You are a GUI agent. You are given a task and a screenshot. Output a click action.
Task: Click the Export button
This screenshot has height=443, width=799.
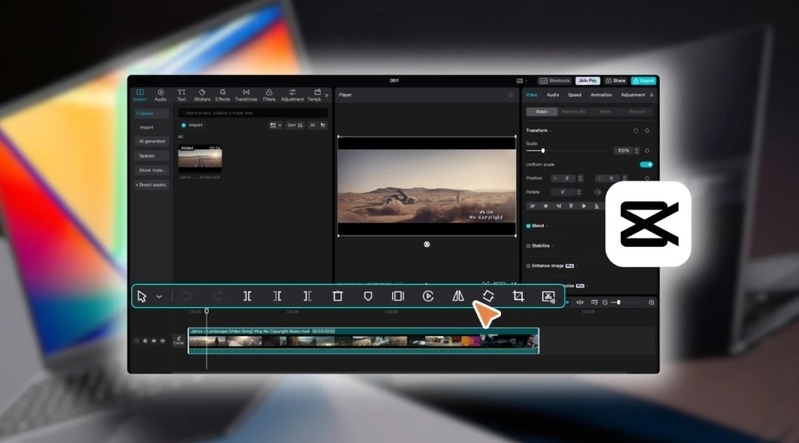click(x=644, y=81)
